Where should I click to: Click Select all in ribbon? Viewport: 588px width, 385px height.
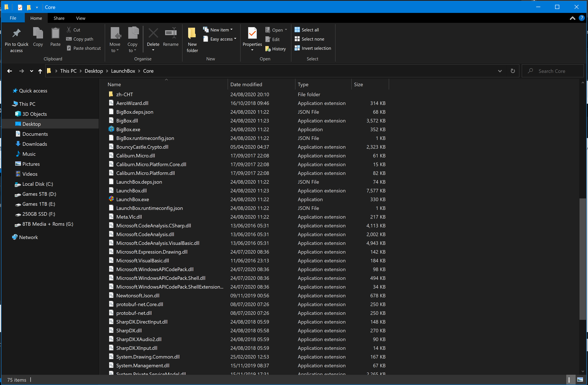(x=306, y=30)
